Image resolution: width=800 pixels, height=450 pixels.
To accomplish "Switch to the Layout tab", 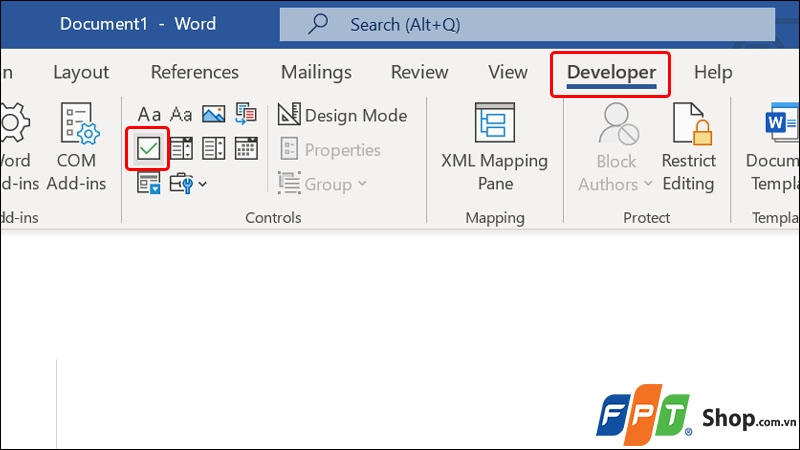I will click(x=81, y=72).
